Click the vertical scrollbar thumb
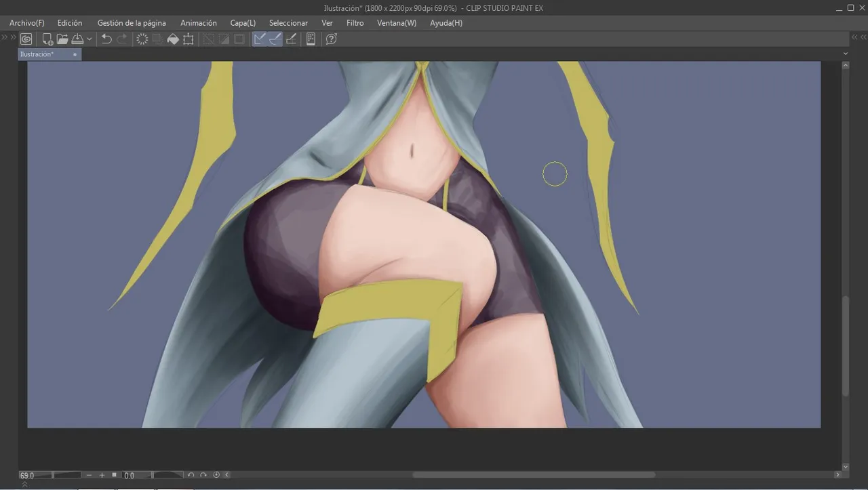 [845, 346]
